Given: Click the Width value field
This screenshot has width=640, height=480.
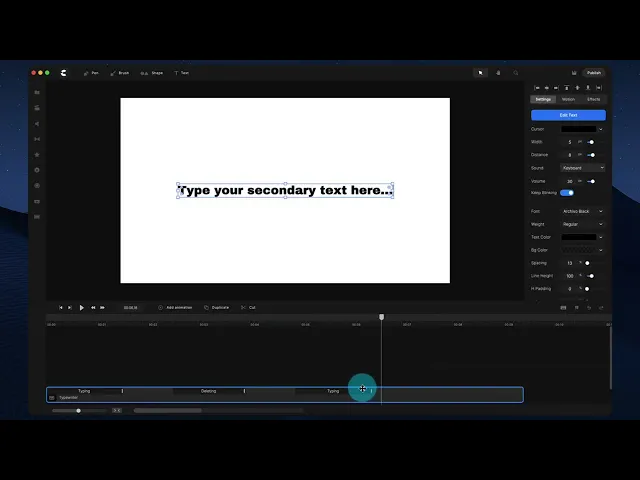Looking at the screenshot, I should click(x=569, y=142).
